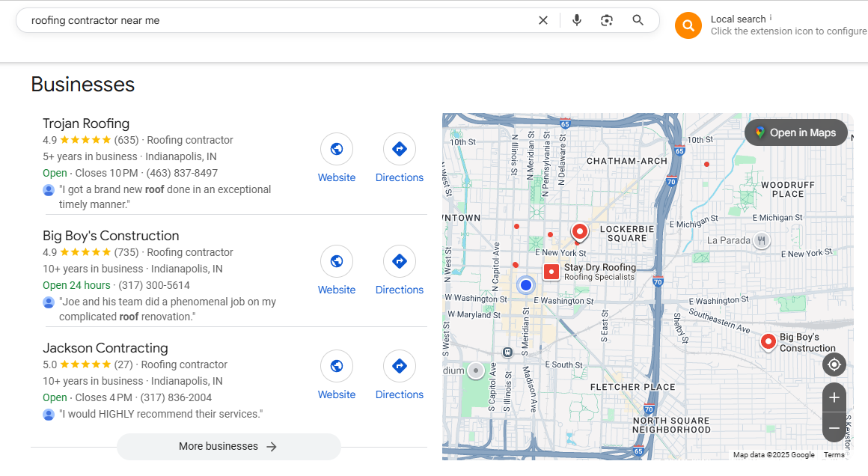The height and width of the screenshot is (476, 868).
Task: Click into the roofing contractor search field
Action: pyautogui.click(x=277, y=20)
